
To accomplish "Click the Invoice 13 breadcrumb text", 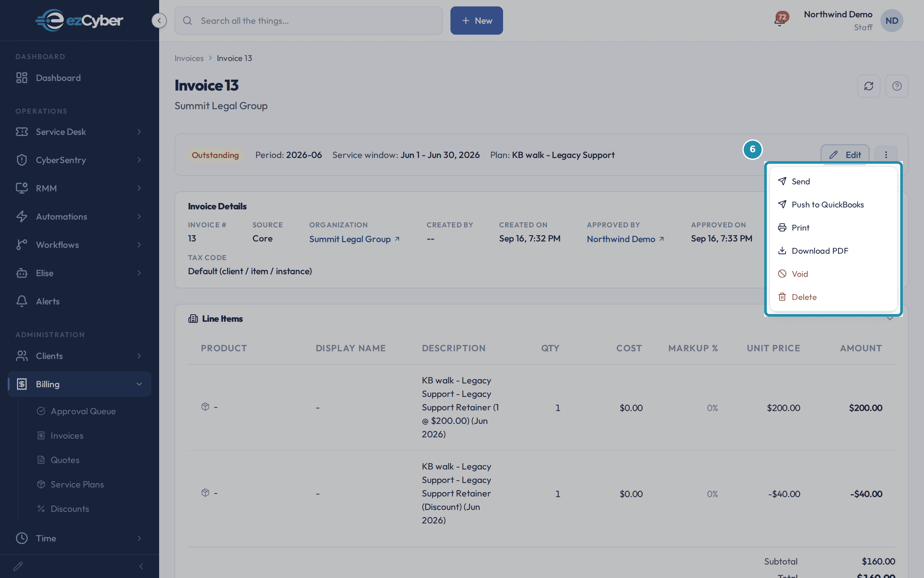I will [235, 58].
